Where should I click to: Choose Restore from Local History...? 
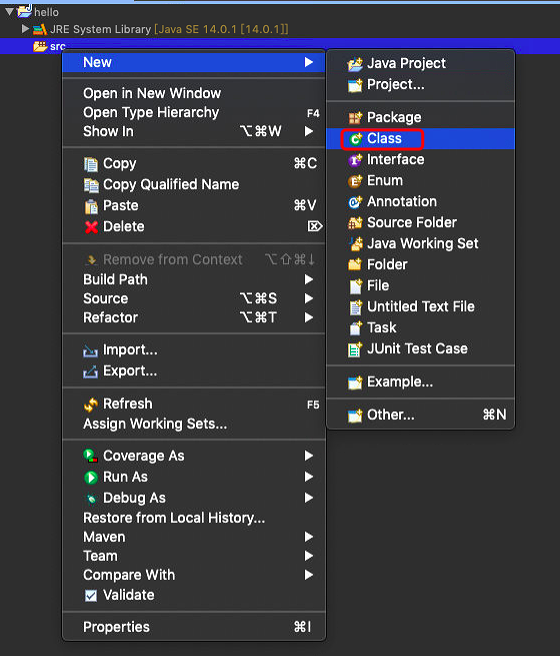point(193,518)
